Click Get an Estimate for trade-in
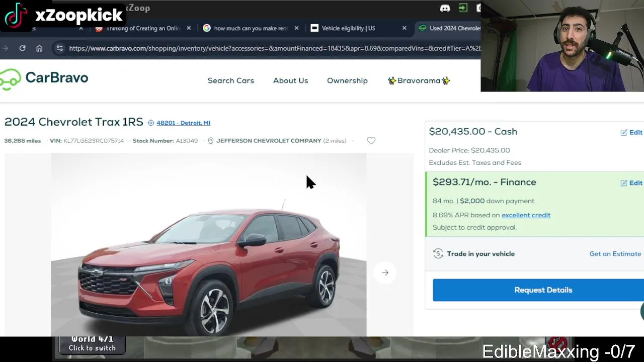The image size is (644, 362). click(x=615, y=254)
